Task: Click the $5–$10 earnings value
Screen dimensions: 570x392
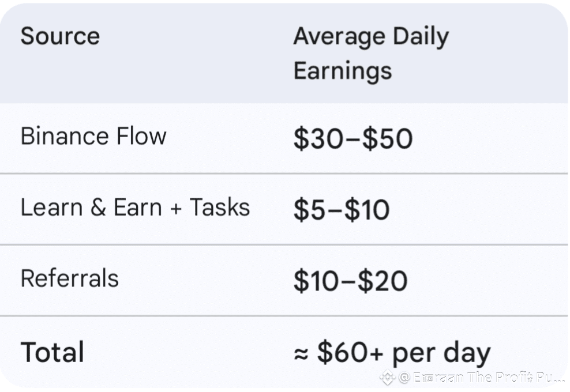Action: (341, 210)
